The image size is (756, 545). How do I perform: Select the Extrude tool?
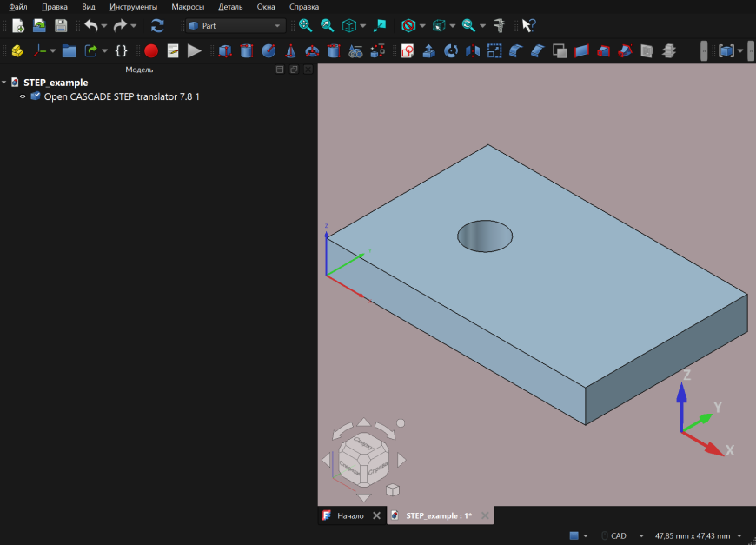pos(428,50)
